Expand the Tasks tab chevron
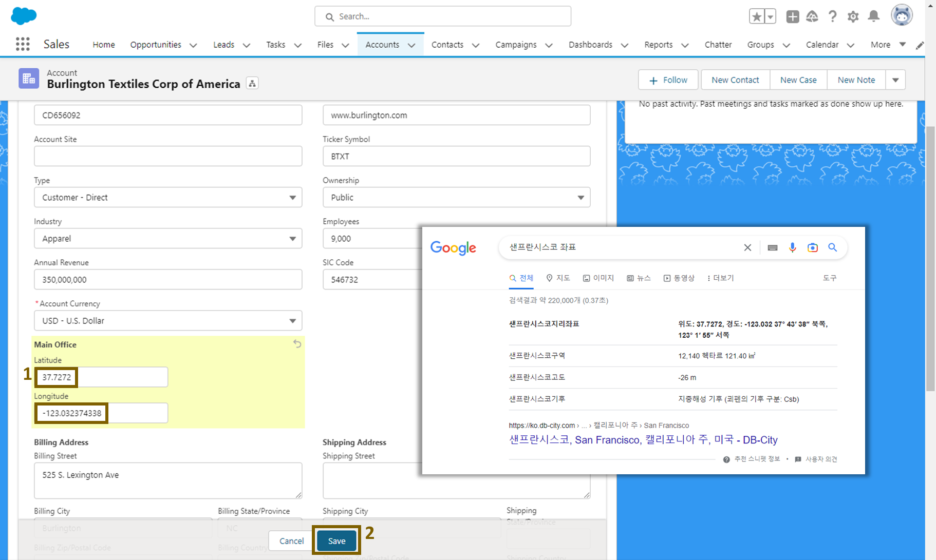The height and width of the screenshot is (560, 936). point(297,45)
